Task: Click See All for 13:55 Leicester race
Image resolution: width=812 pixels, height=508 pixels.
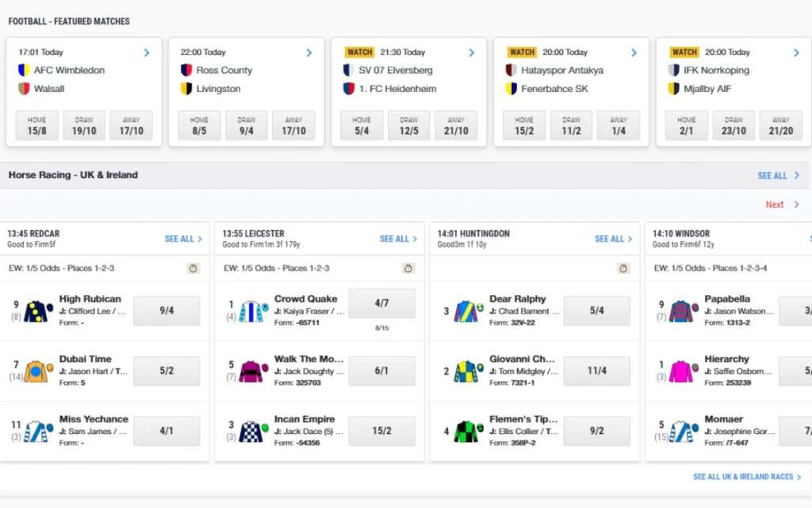Action: (398, 239)
